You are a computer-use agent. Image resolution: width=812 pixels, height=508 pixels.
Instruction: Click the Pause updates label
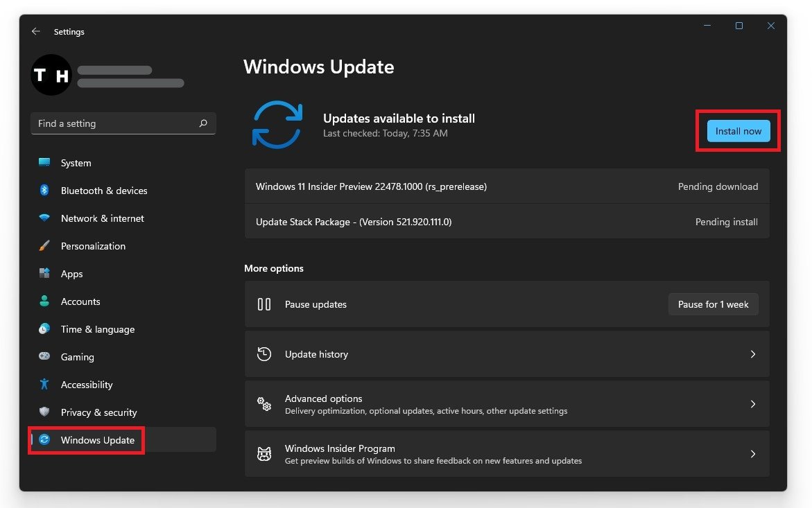316,305
